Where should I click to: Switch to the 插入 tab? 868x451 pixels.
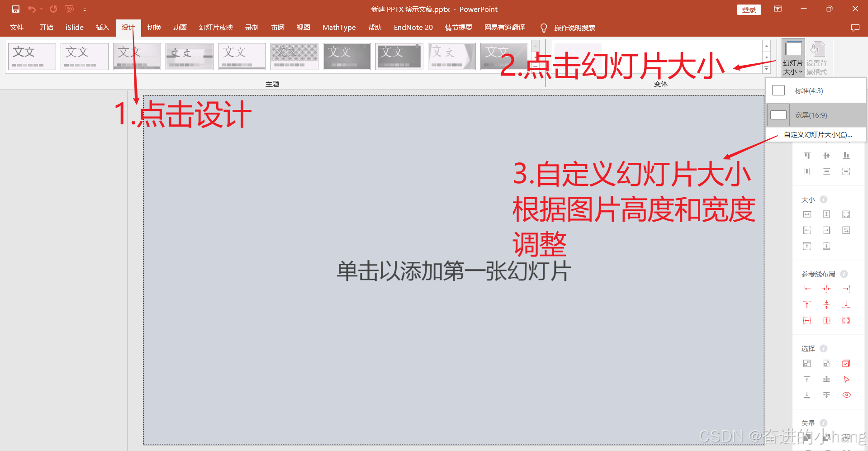102,28
